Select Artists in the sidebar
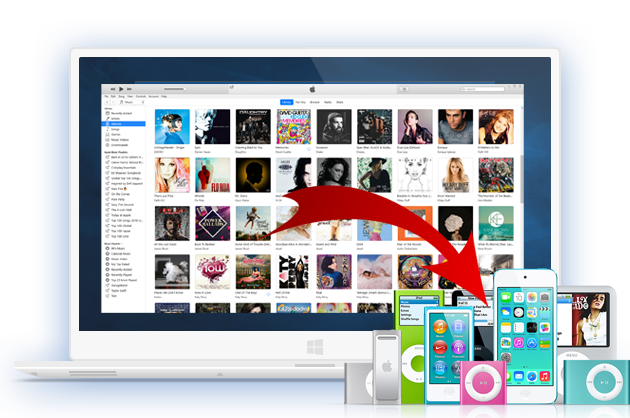 point(115,119)
